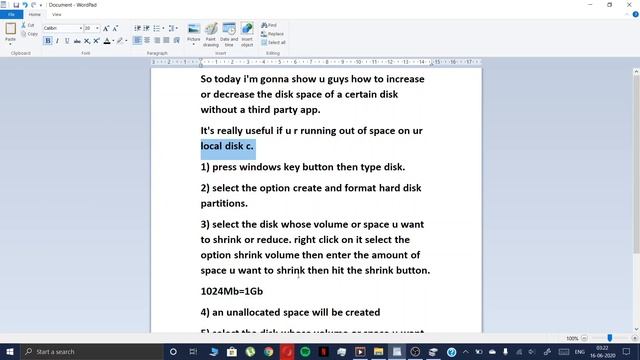Viewport: 640px width, 360px height.
Task: Apply text highlight color
Action: pyautogui.click(x=120, y=41)
